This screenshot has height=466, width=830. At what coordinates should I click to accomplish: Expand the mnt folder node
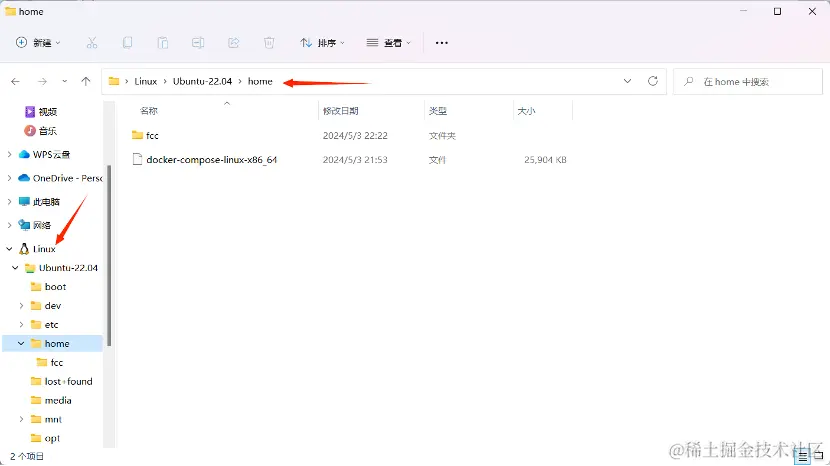click(x=21, y=419)
